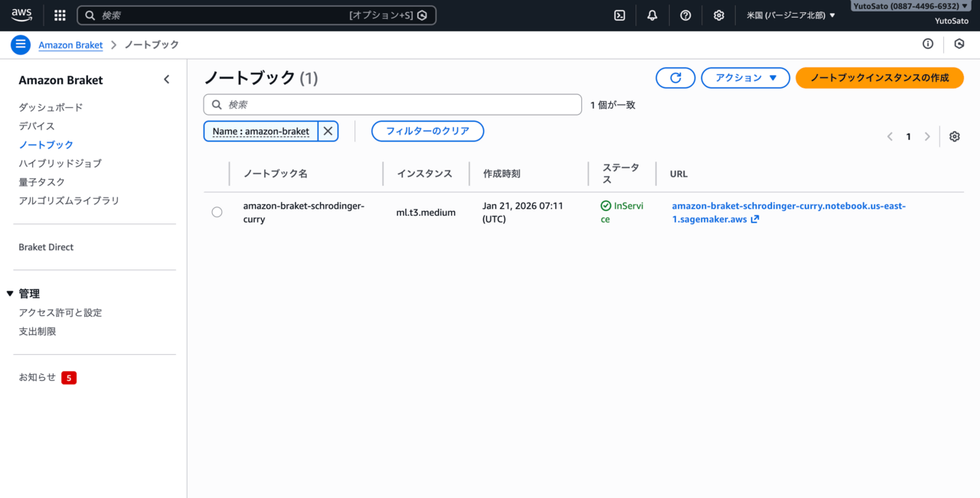
Task: Open 量子タスク in the sidebar
Action: pos(42,182)
